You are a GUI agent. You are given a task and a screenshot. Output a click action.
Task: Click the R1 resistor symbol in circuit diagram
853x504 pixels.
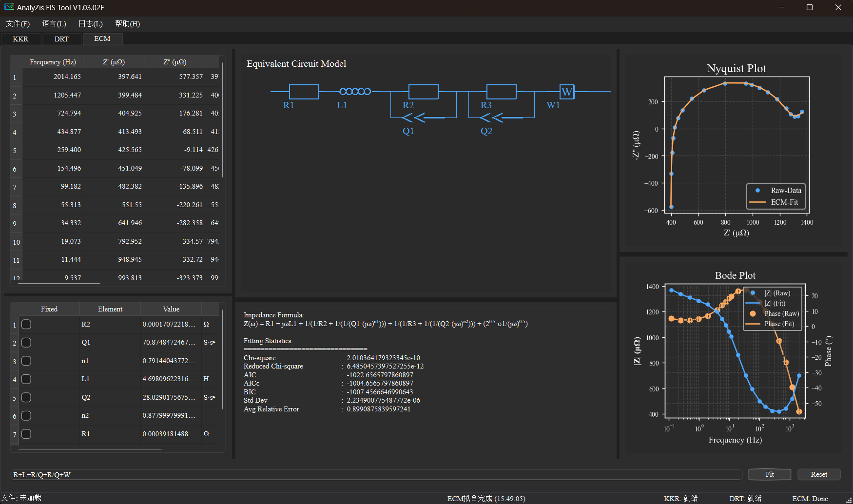coord(304,92)
